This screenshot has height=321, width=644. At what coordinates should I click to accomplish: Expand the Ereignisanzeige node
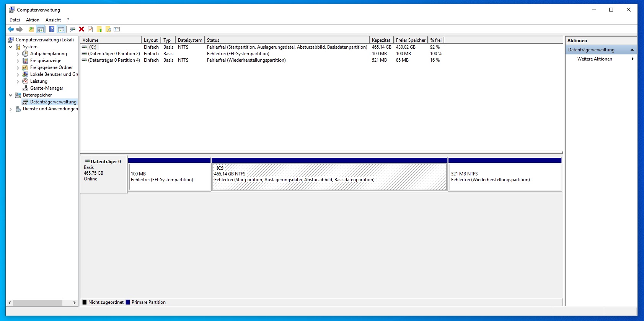(x=18, y=61)
